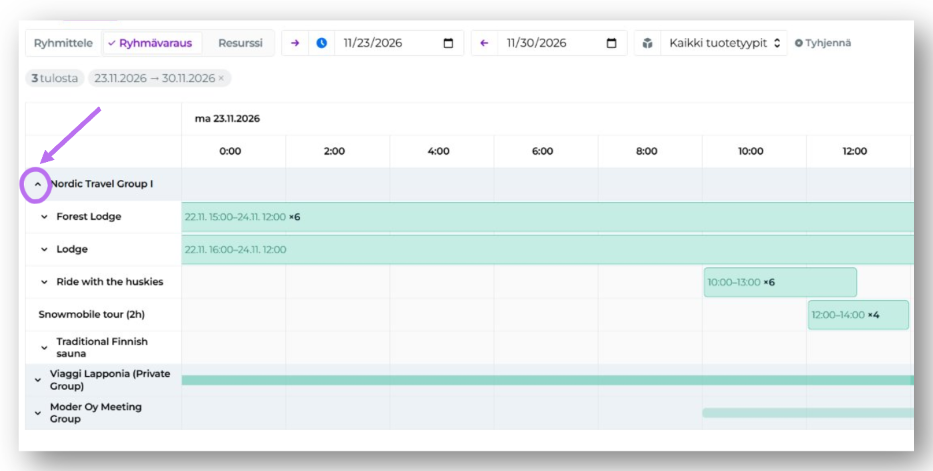Click the Snowmobile tour (2h) row label

point(92,315)
